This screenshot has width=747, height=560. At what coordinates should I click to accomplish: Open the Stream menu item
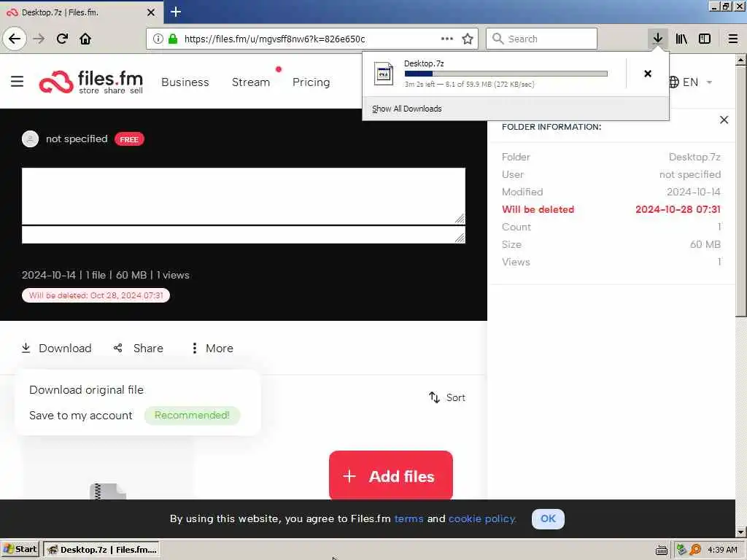point(251,82)
